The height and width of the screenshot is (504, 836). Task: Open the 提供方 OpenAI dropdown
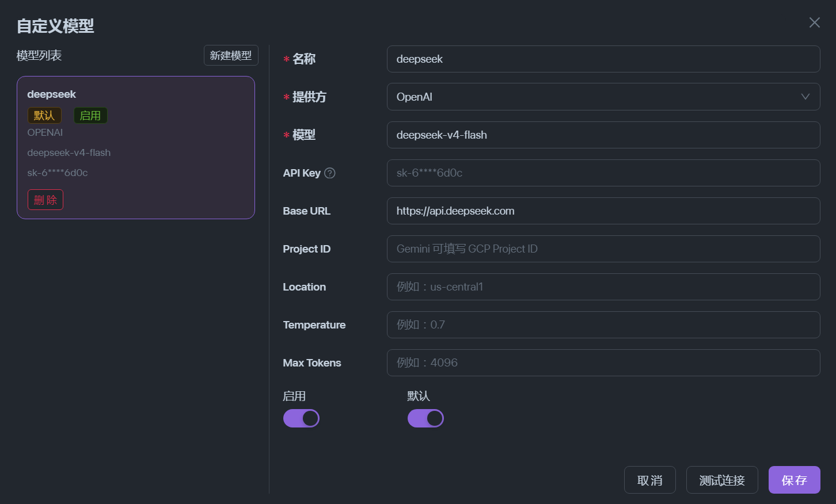pos(603,97)
